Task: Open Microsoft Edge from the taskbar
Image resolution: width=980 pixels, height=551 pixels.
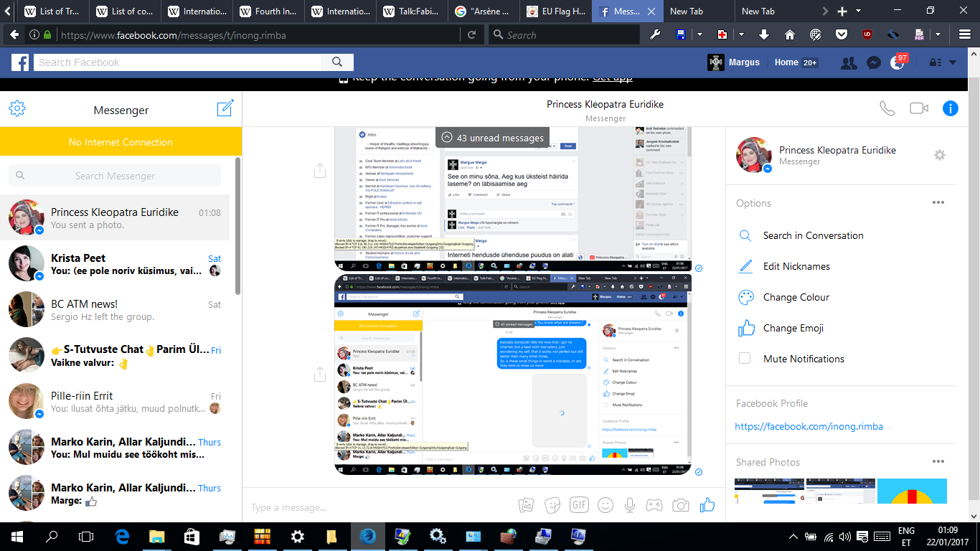Action: click(x=121, y=536)
